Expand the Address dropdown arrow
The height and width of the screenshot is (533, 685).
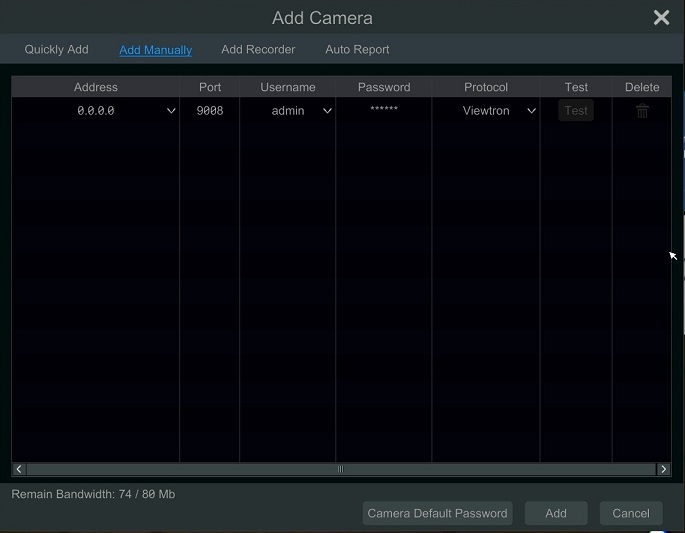pyautogui.click(x=171, y=111)
